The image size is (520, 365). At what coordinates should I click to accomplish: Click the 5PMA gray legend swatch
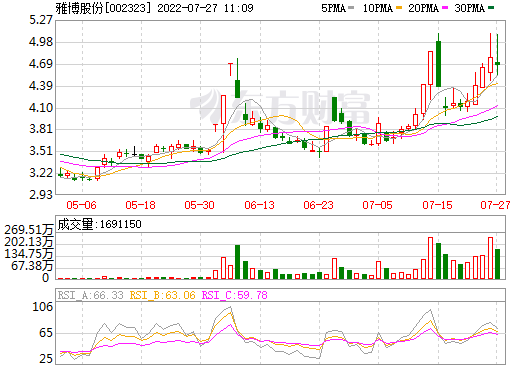click(351, 8)
